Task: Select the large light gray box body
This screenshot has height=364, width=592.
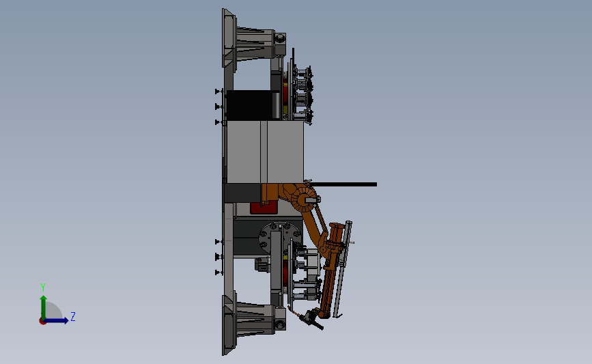Action: pyautogui.click(x=265, y=152)
